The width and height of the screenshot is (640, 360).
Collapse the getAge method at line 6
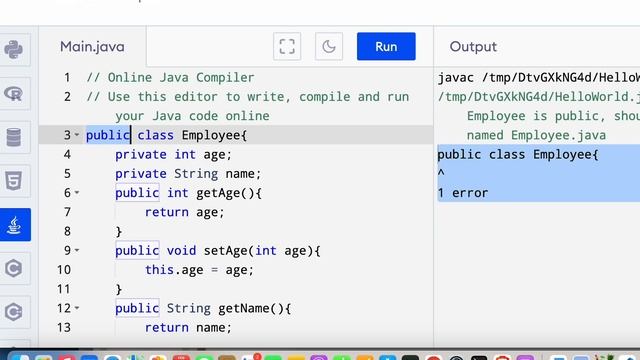(77, 192)
